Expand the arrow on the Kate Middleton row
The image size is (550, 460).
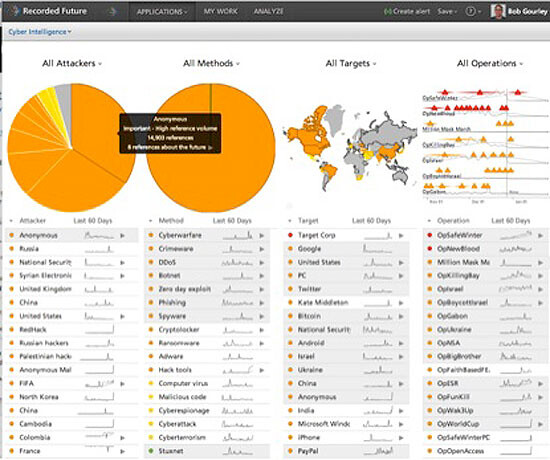[401, 303]
